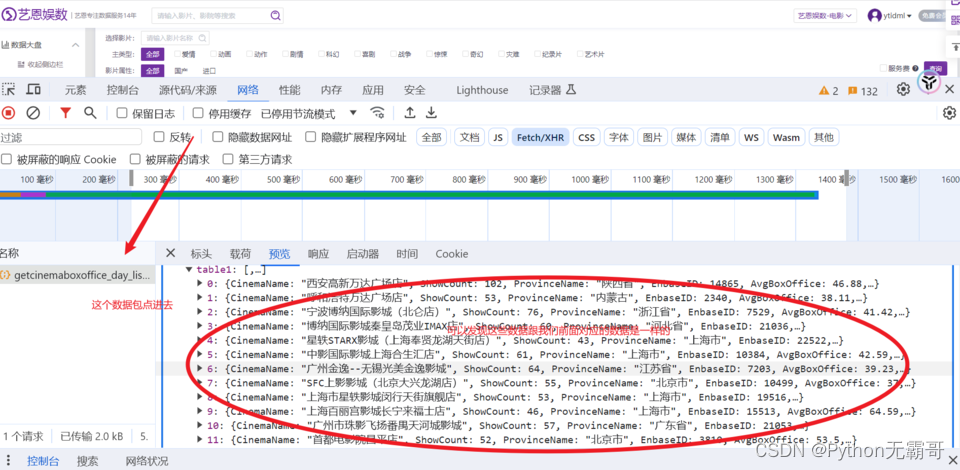Click the site search magnifier icon
The image size is (960, 470).
tap(276, 16)
